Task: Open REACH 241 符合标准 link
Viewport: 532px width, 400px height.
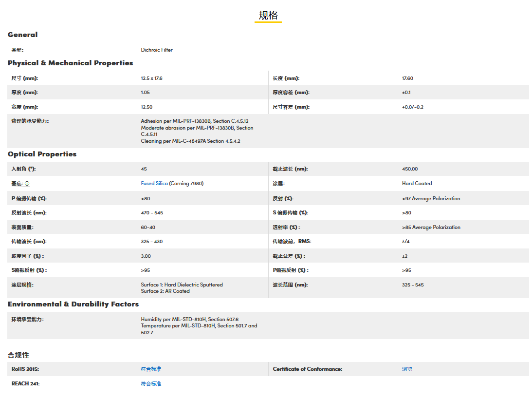Action: coord(151,384)
